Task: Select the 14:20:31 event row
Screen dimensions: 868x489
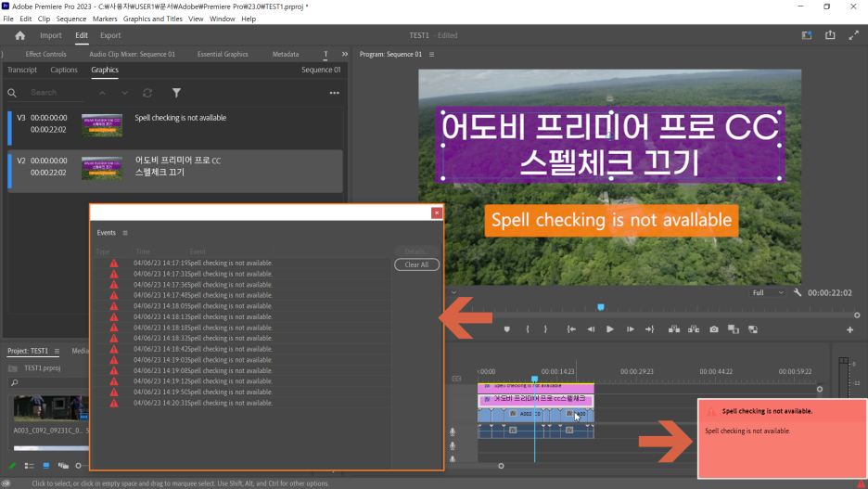Action: (242, 403)
